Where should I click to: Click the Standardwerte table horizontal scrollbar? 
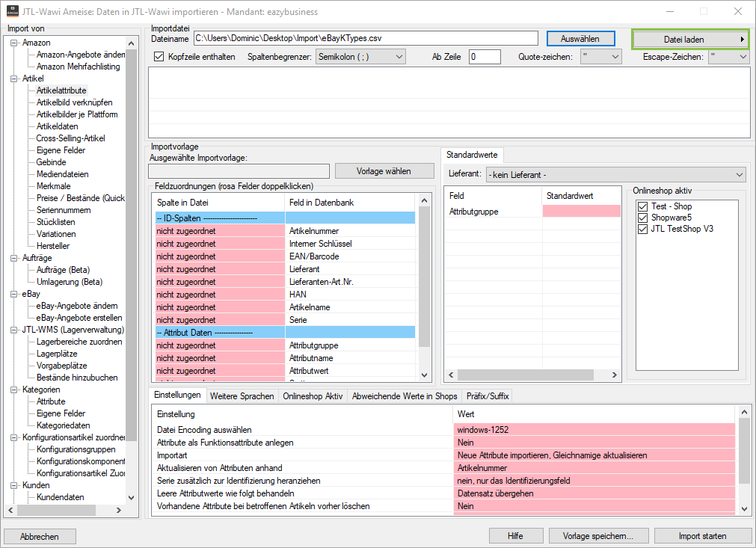tap(526, 375)
